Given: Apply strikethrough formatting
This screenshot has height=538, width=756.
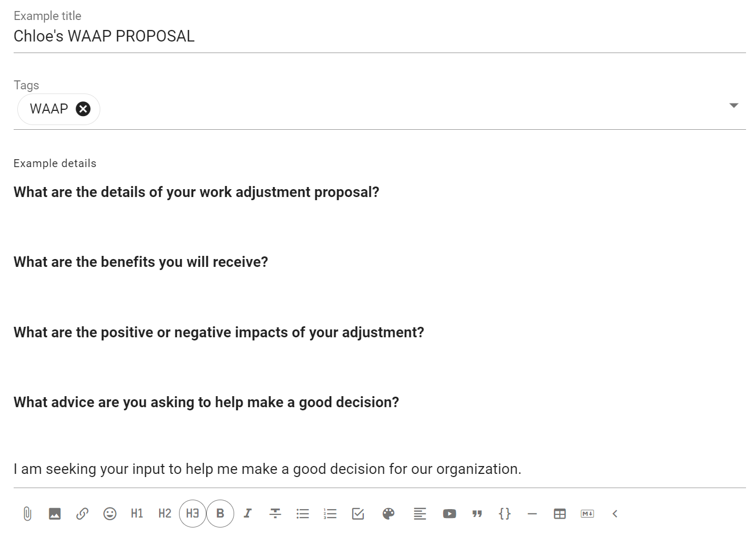Looking at the screenshot, I should click(275, 513).
